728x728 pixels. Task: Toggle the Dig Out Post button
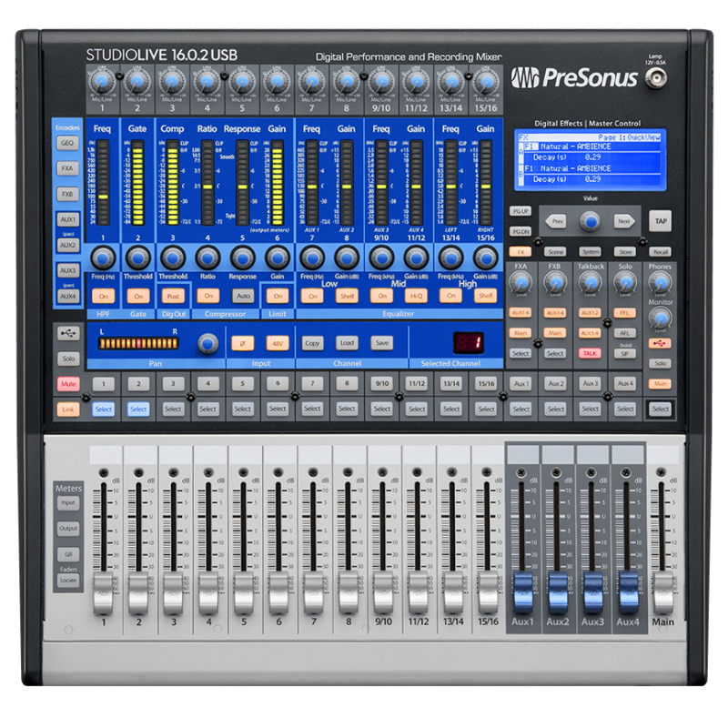pos(173,296)
